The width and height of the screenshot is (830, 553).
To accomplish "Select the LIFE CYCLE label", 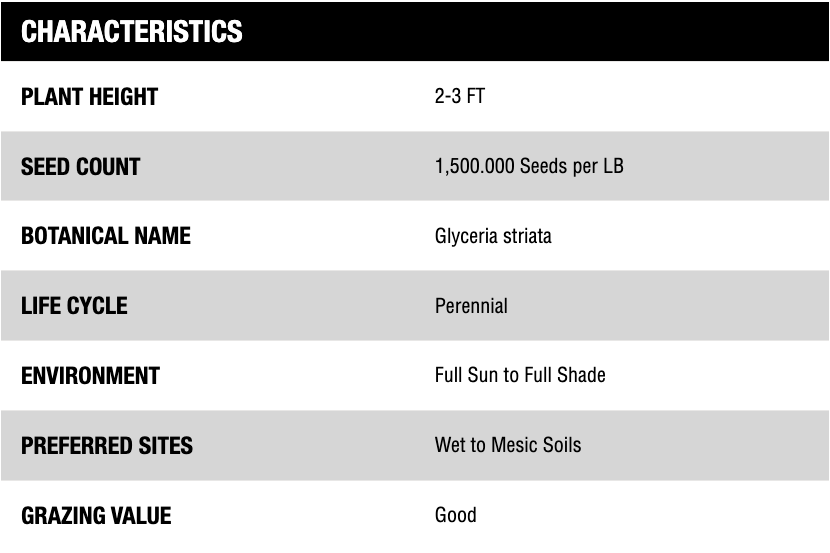I will coord(74,306).
